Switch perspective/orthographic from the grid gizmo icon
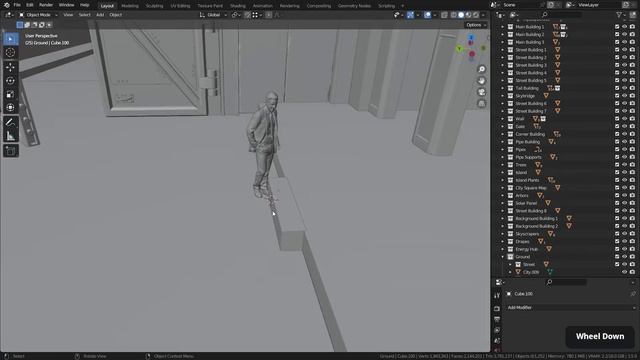Viewport: 640px width, 360px height. pos(482,103)
